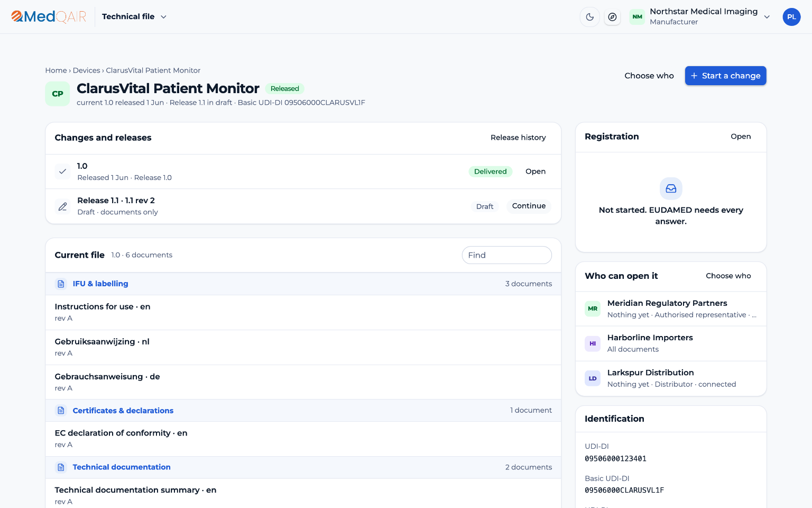The image size is (812, 508).
Task: Click the Certificates & declarations document icon
Action: pyautogui.click(x=61, y=411)
